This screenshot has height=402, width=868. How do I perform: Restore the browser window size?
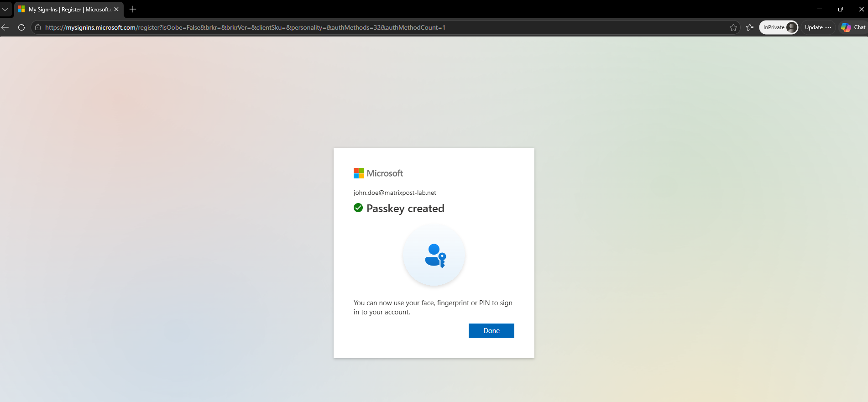click(x=841, y=9)
